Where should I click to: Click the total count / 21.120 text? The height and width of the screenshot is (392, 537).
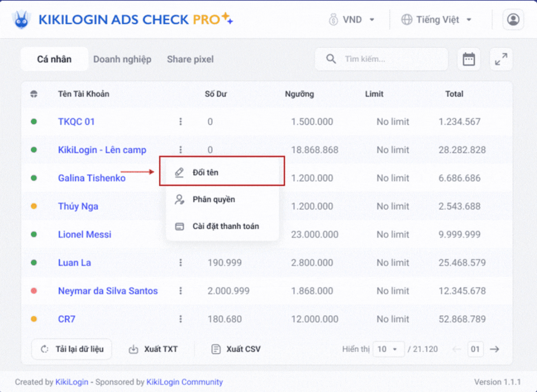click(423, 349)
